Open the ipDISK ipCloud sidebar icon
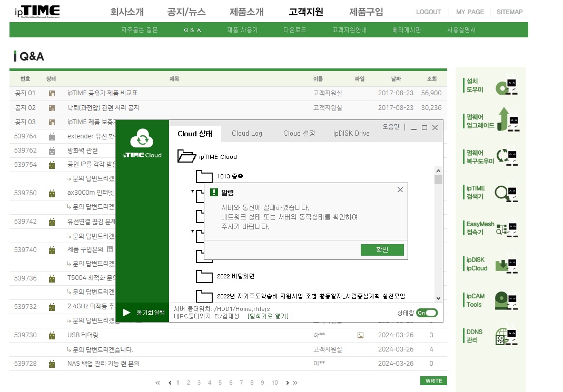The image size is (563, 392). point(506,266)
